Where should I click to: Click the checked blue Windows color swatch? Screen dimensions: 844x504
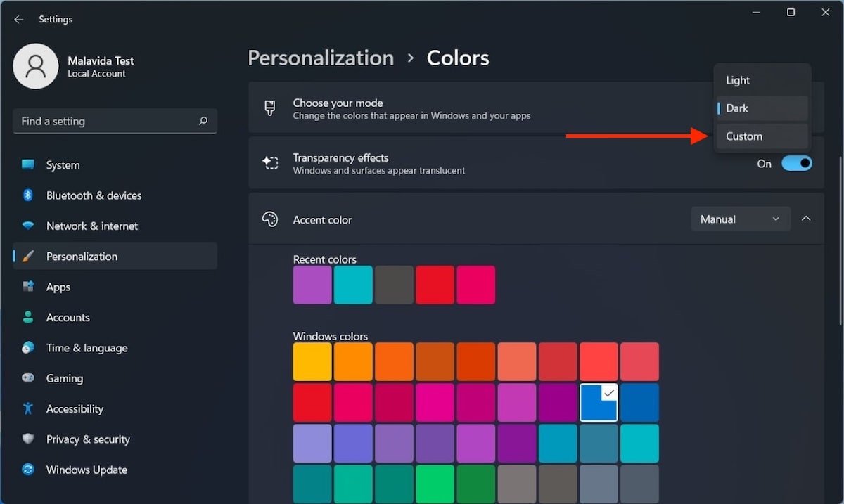tap(599, 402)
